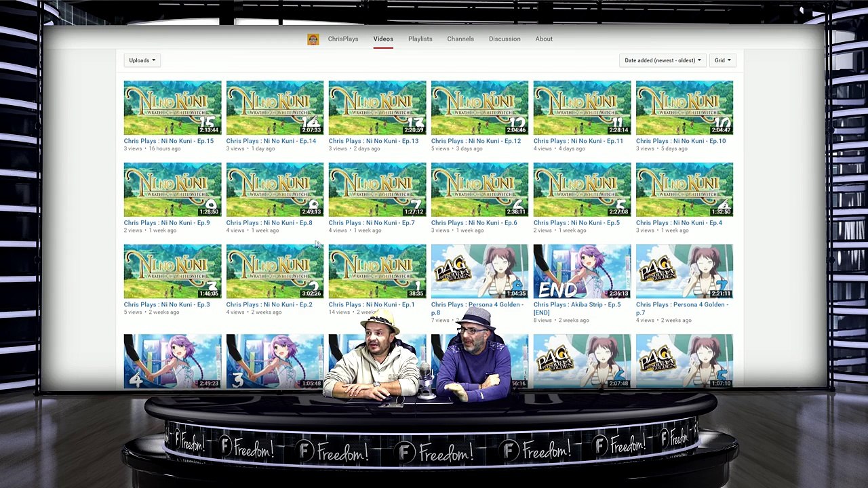Select the Ni No Kuni Ep.13 thumbnail
Image resolution: width=868 pixels, height=488 pixels.
tap(377, 108)
